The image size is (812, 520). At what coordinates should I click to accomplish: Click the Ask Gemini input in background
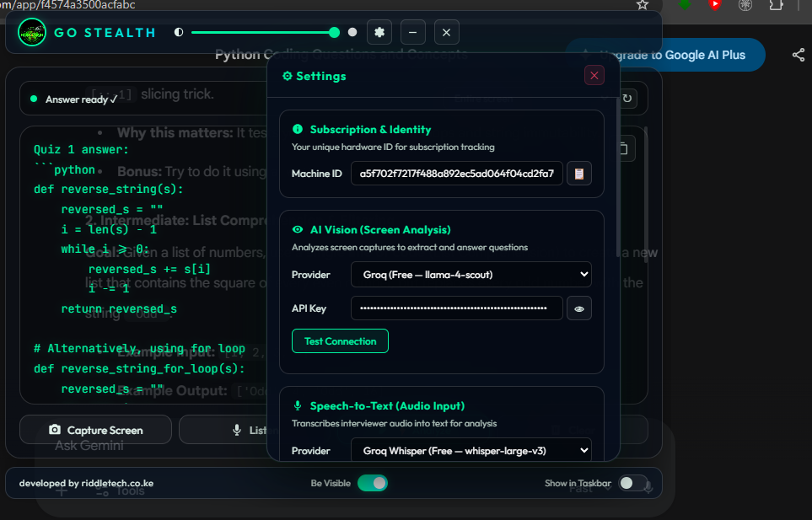[x=89, y=446]
